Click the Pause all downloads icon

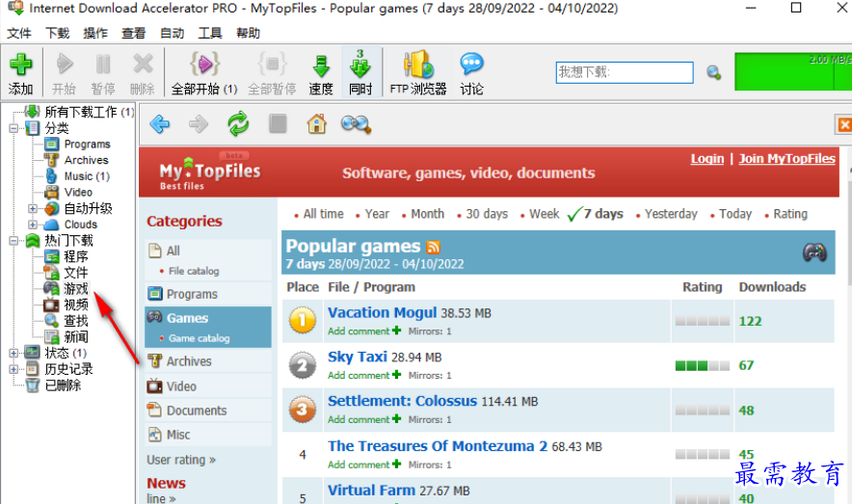(x=272, y=65)
